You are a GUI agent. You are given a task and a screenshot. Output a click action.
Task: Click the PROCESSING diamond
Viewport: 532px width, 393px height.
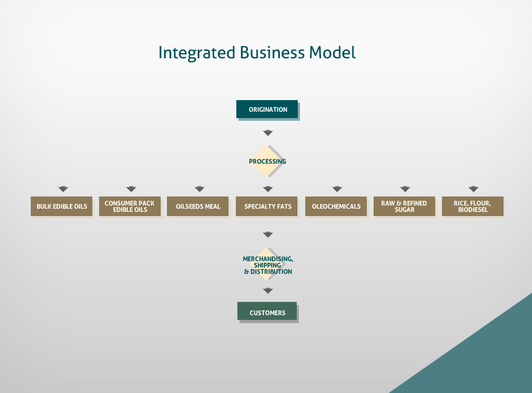click(x=268, y=161)
